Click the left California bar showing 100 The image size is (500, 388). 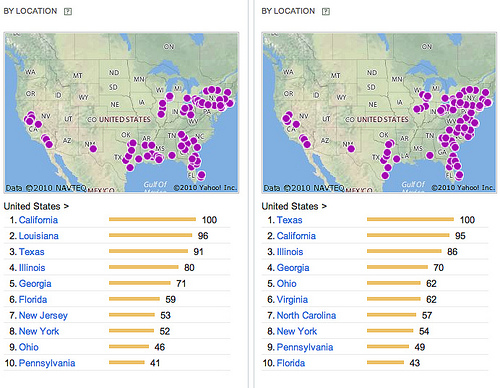click(152, 219)
